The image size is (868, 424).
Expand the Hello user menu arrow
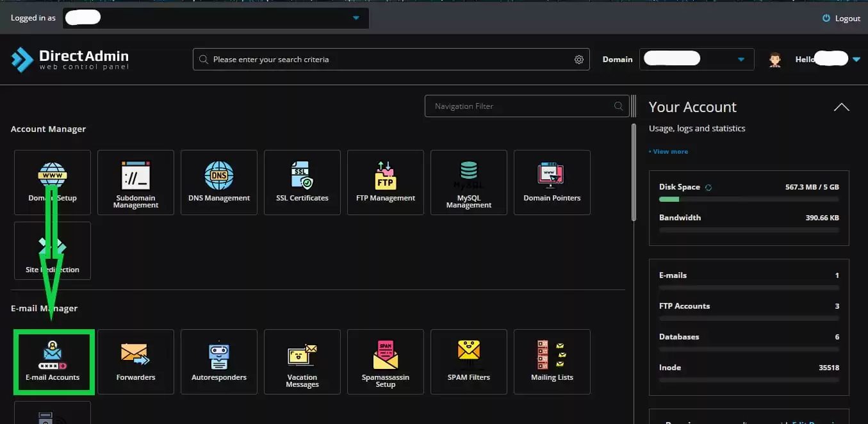coord(856,60)
